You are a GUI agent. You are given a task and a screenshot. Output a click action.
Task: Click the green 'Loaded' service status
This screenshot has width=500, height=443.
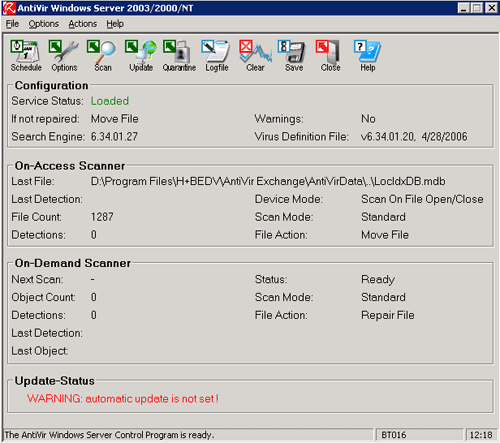110,101
